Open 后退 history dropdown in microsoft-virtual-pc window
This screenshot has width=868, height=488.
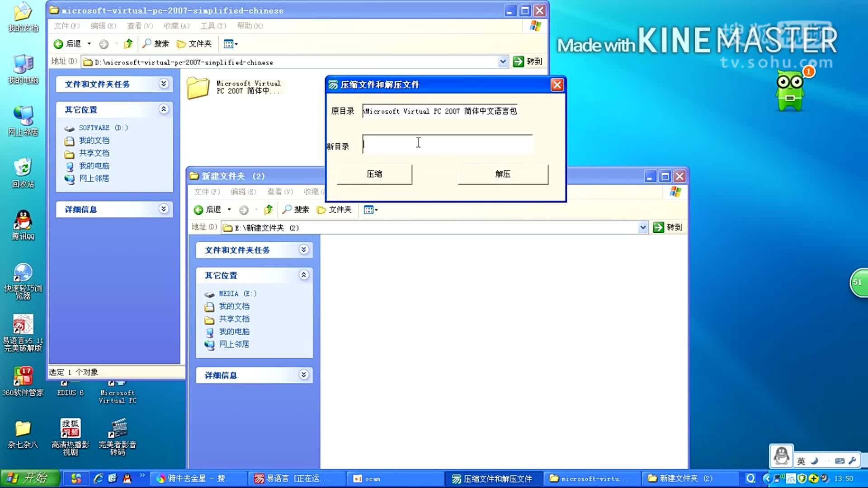coord(89,44)
